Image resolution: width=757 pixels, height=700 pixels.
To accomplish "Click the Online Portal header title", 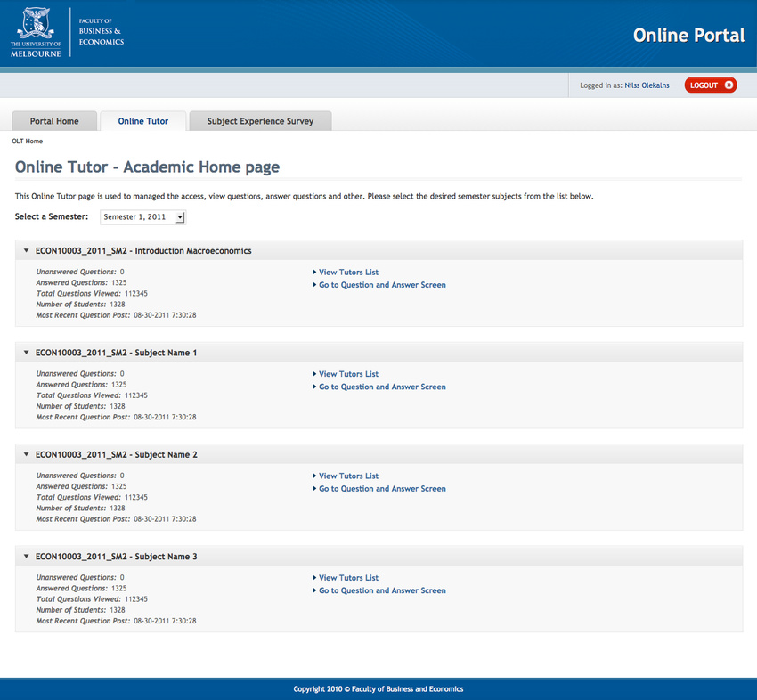I will pyautogui.click(x=689, y=36).
